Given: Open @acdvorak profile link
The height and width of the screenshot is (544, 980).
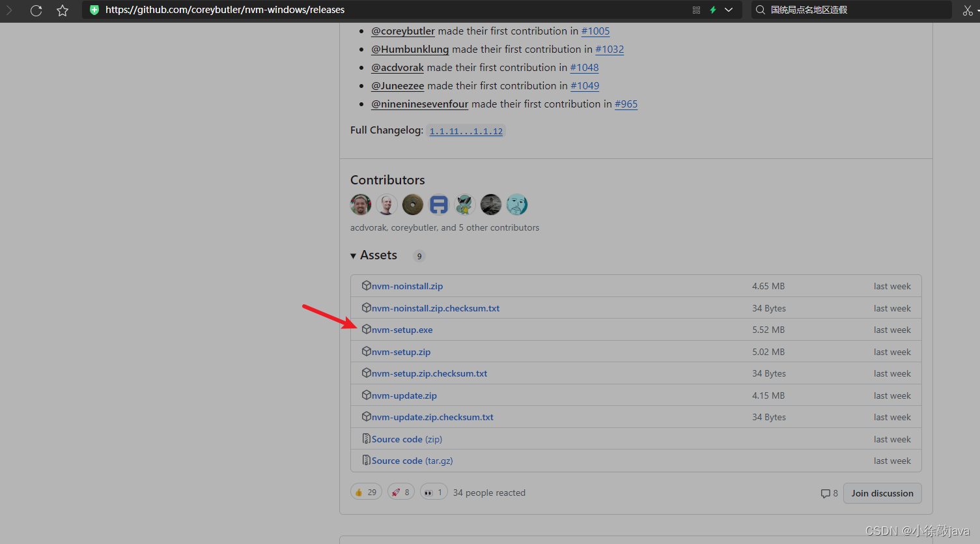Looking at the screenshot, I should click(397, 68).
